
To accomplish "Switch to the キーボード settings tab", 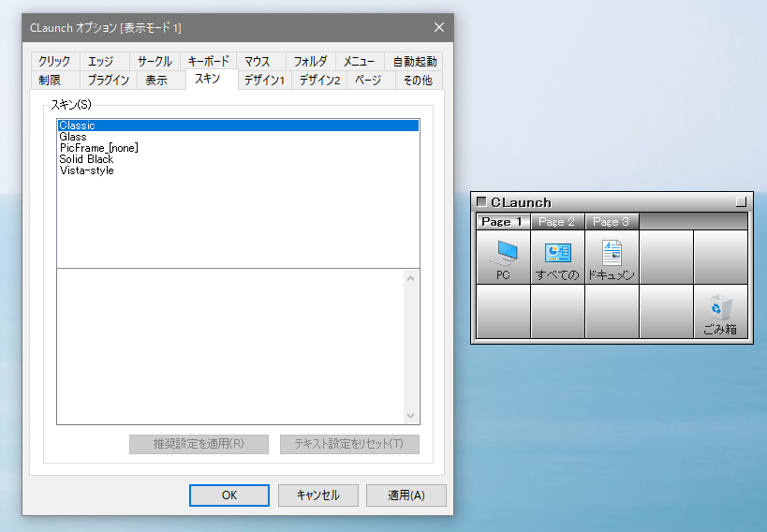I will point(208,62).
